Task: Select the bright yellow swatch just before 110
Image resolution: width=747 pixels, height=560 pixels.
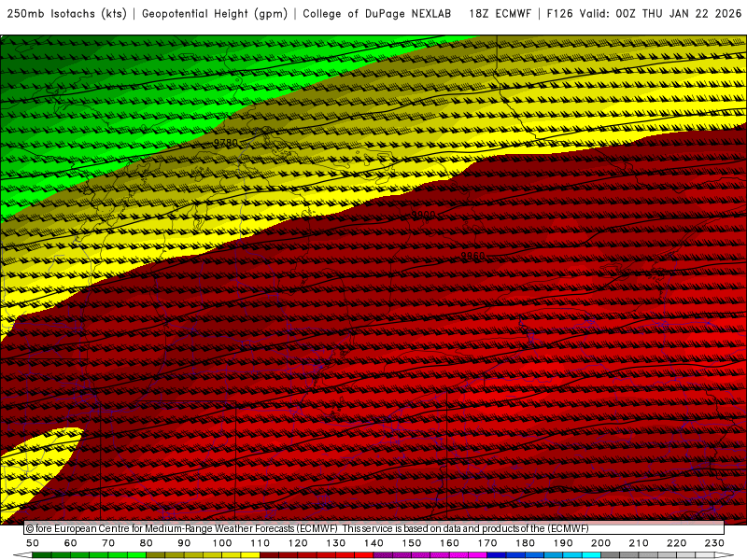Action: [x=250, y=555]
